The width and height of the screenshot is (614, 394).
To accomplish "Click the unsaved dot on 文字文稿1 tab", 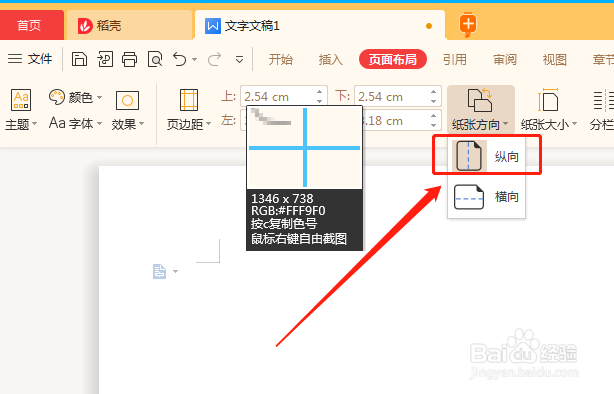I will 429,26.
